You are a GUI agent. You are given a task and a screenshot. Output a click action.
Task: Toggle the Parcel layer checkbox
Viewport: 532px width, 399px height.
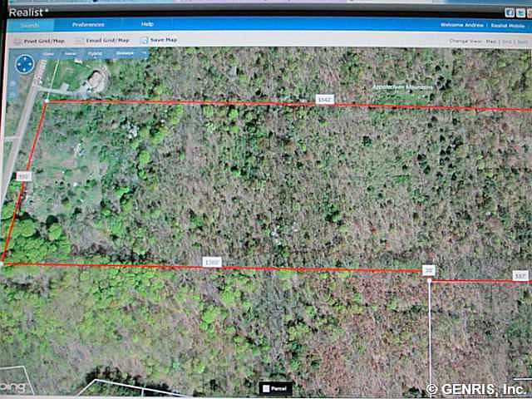click(265, 387)
